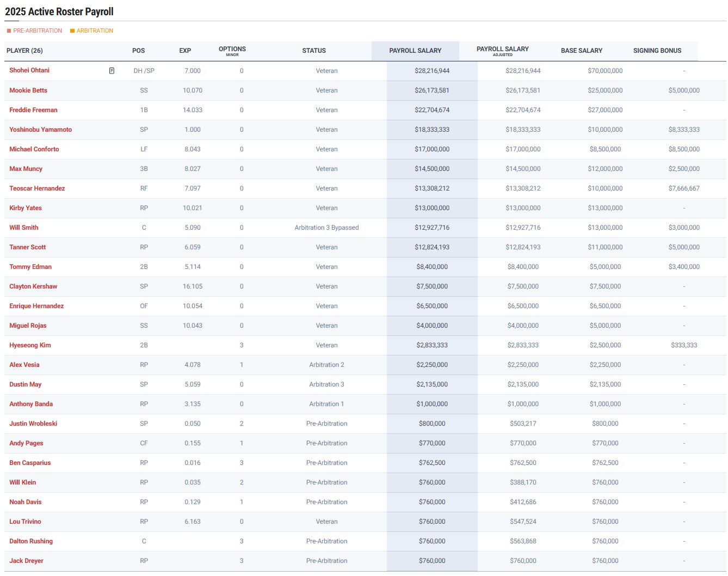Open Anthony Banda player link
The width and height of the screenshot is (728, 576).
click(x=31, y=404)
